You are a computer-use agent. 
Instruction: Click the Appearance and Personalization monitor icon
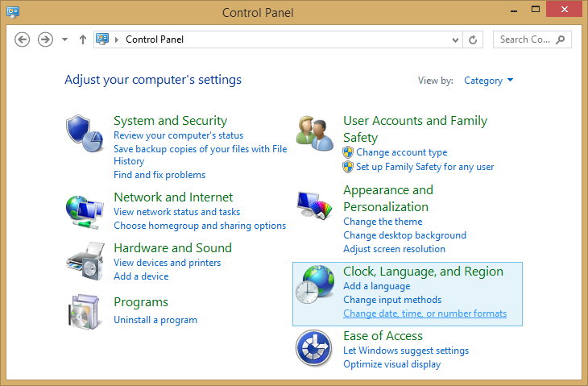(x=314, y=209)
